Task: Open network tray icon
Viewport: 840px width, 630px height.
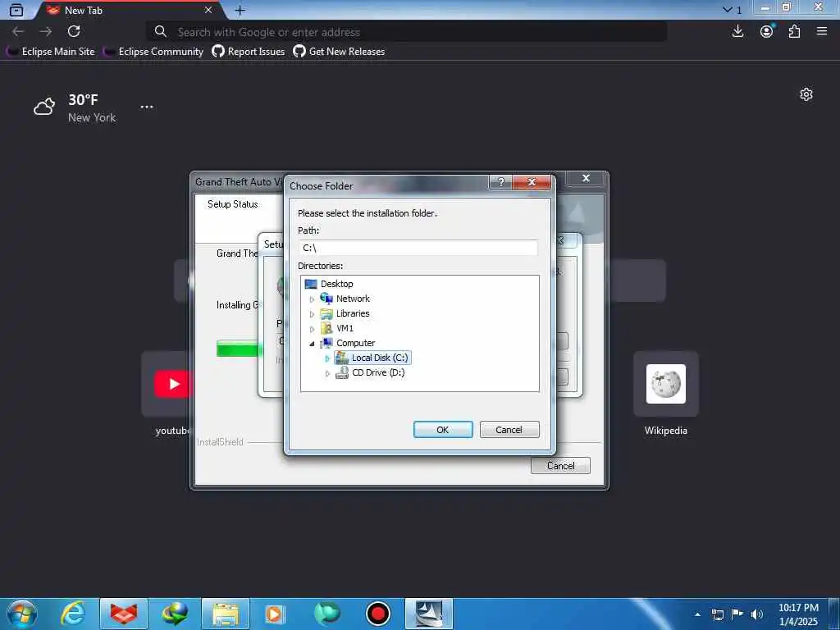Action: point(718,614)
